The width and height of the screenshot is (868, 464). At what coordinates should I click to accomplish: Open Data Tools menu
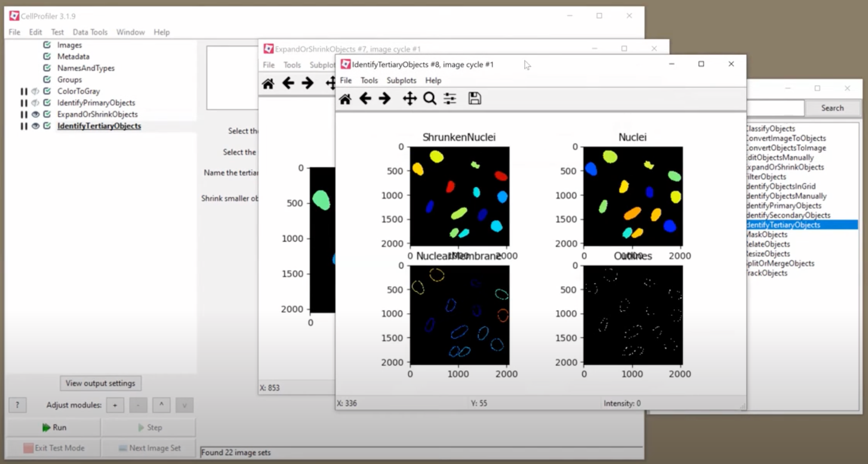tap(90, 32)
